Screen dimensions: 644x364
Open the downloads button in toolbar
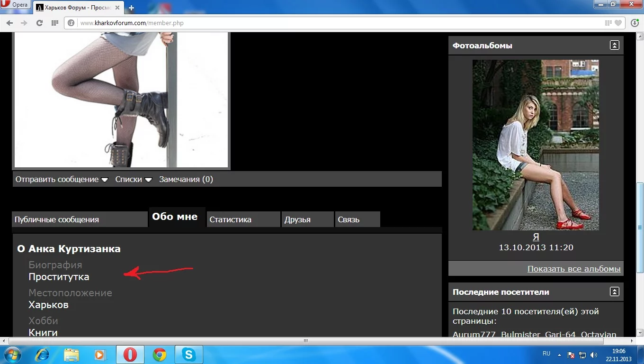click(x=635, y=23)
